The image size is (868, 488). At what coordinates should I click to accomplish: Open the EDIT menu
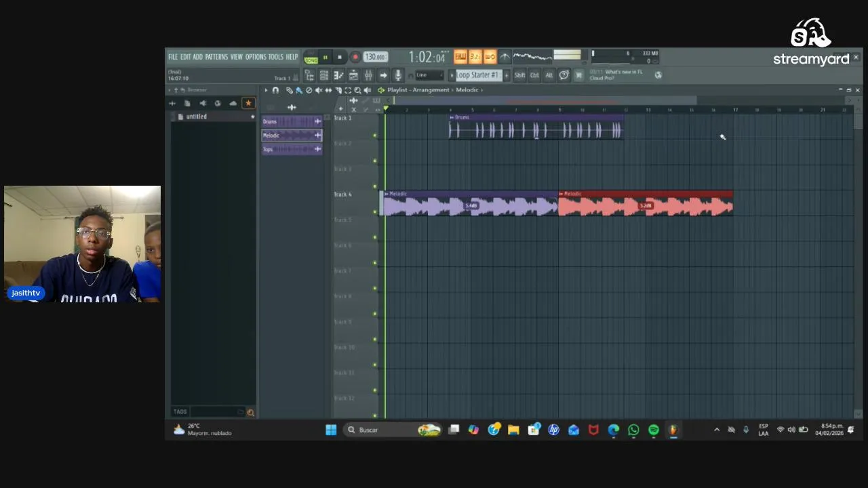tap(185, 57)
